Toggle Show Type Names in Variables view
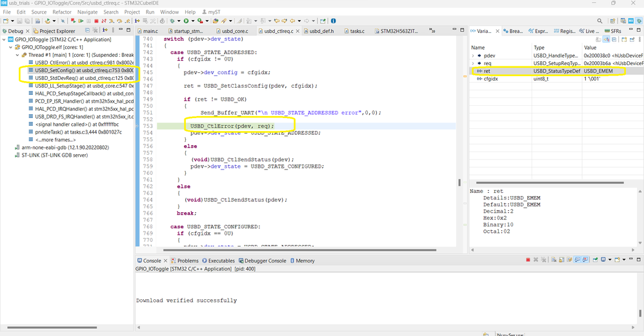644x336 pixels. pyautogui.click(x=598, y=39)
